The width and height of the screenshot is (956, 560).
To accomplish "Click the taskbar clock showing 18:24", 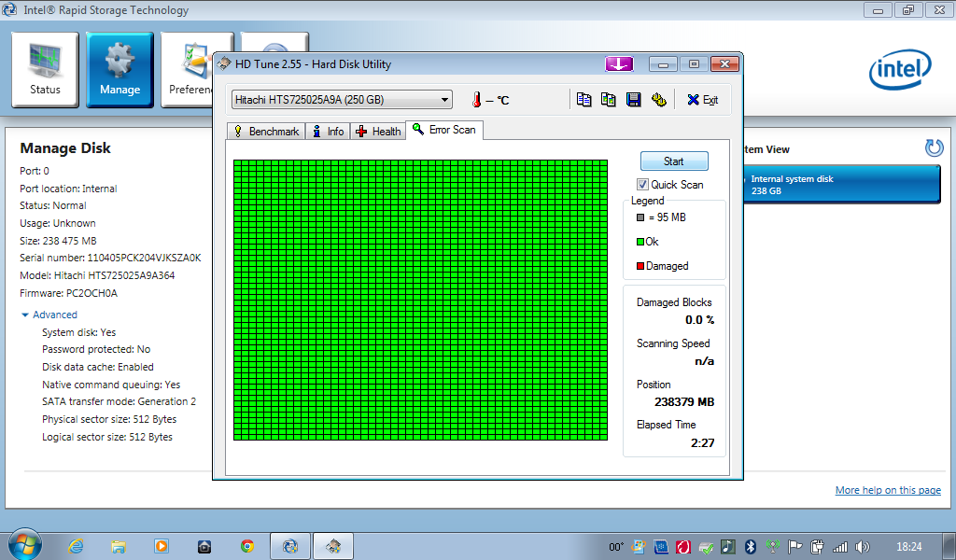I will tap(909, 547).
